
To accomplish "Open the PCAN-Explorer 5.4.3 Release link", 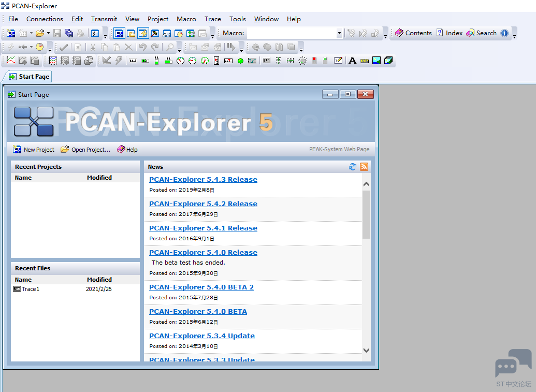I will click(x=203, y=179).
